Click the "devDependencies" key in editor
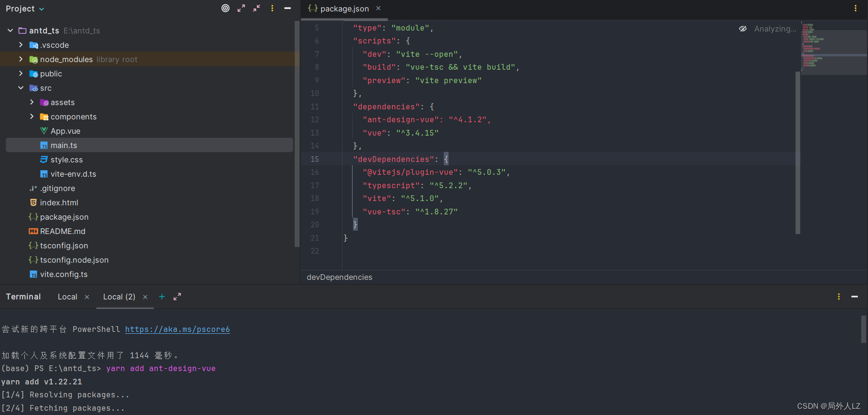This screenshot has width=868, height=415. [394, 159]
